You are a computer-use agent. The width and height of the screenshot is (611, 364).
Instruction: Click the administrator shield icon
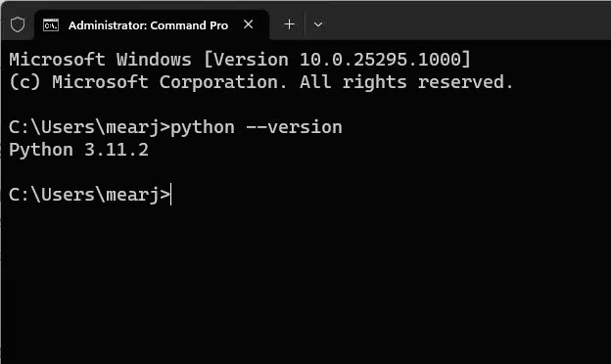tap(18, 24)
